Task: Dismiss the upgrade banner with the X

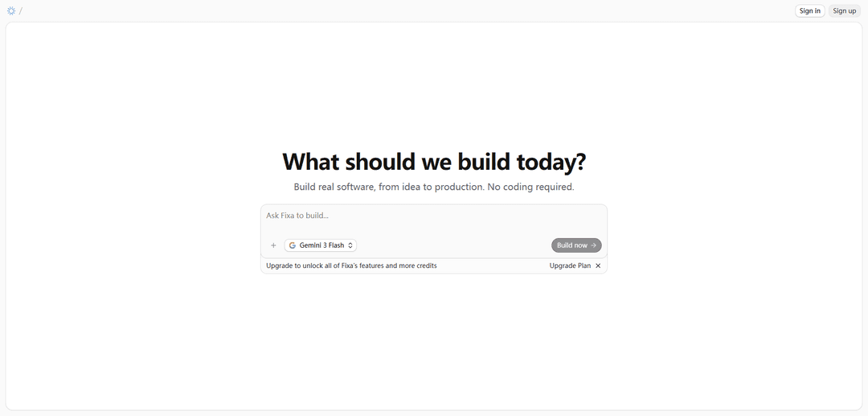Action: point(598,266)
